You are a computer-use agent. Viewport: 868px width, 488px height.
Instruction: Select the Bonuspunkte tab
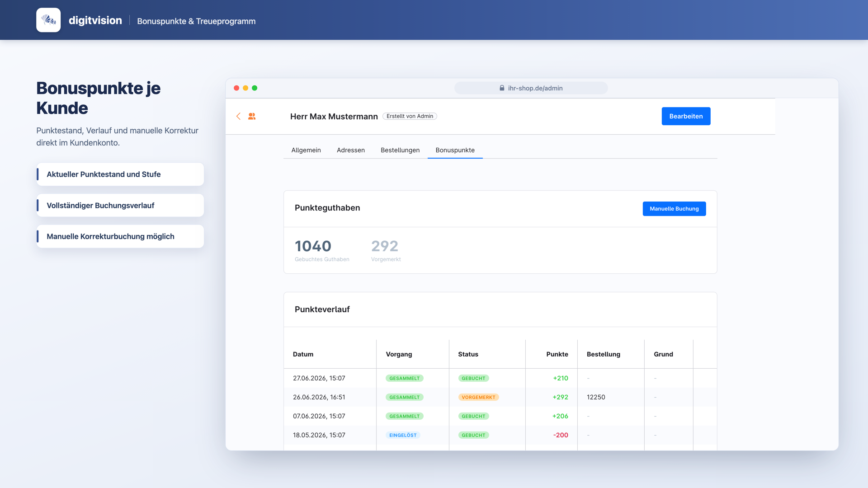click(455, 150)
